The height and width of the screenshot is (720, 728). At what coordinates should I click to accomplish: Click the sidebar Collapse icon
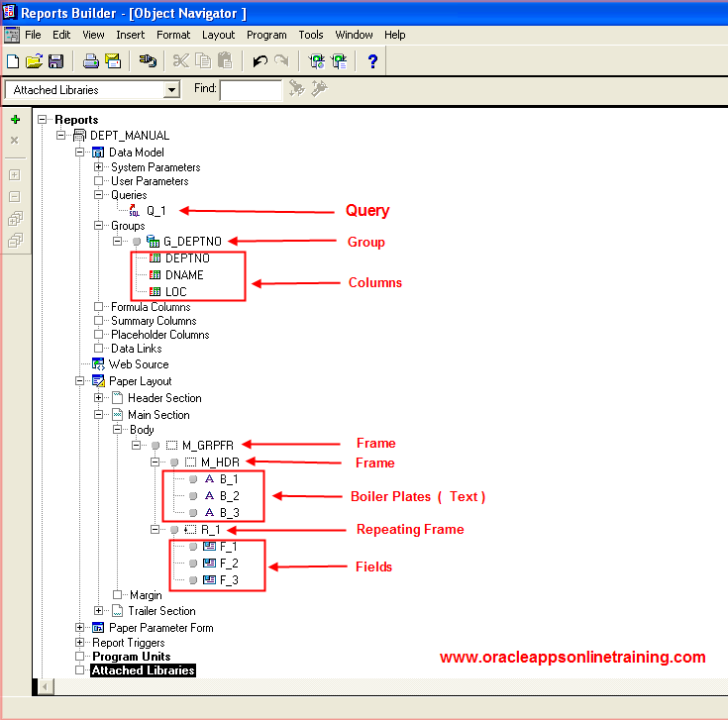coord(15,197)
